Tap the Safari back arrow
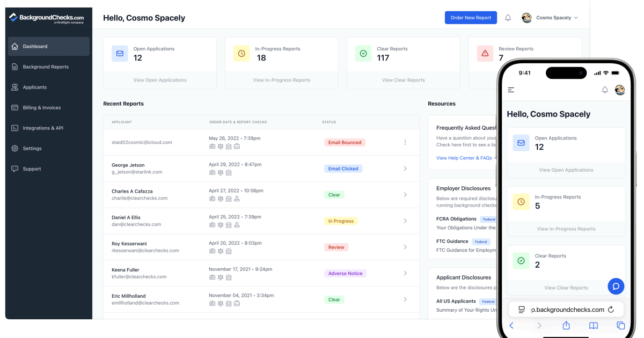644x338 pixels. pos(511,326)
